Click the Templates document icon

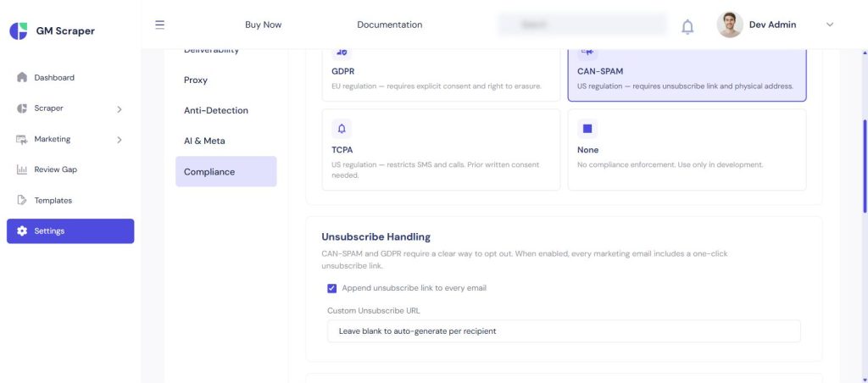click(x=21, y=200)
